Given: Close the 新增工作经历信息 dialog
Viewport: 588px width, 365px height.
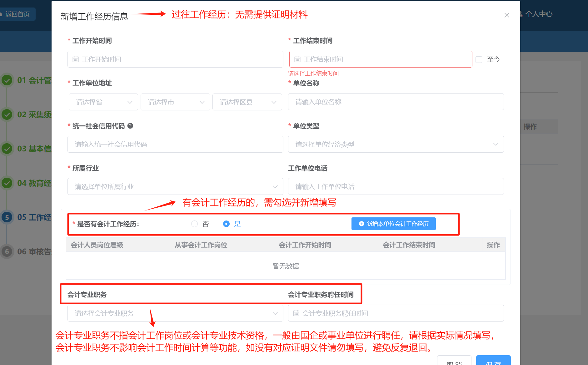Looking at the screenshot, I should [x=507, y=15].
